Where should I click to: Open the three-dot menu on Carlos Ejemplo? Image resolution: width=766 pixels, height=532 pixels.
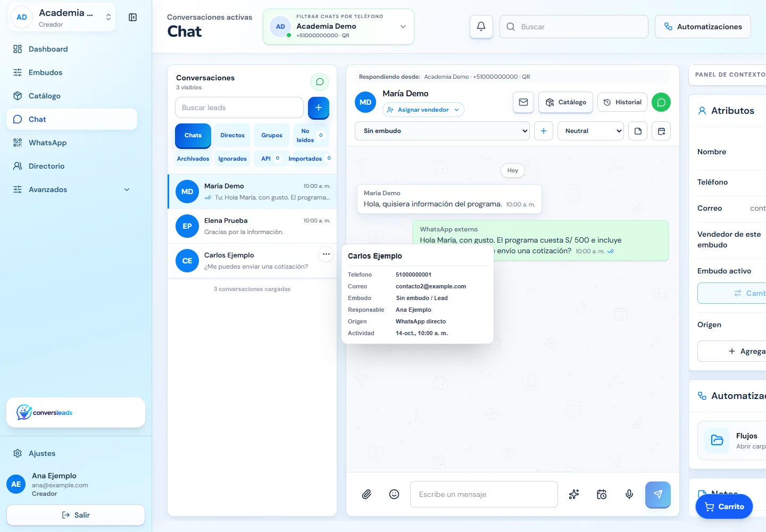click(326, 254)
